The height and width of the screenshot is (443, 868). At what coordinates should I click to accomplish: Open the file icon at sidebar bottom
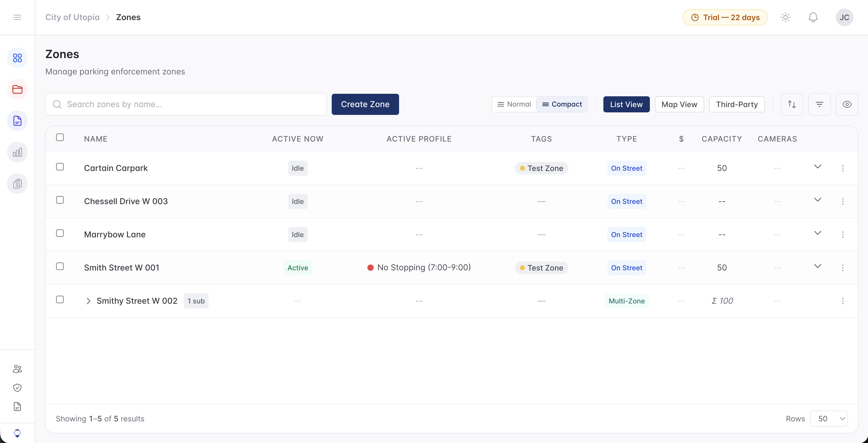(17, 407)
